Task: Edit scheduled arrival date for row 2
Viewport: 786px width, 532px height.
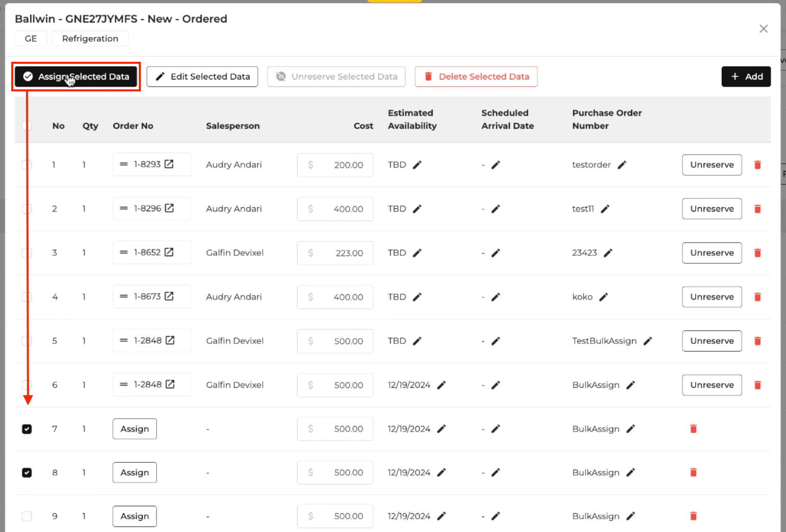Action: [495, 209]
